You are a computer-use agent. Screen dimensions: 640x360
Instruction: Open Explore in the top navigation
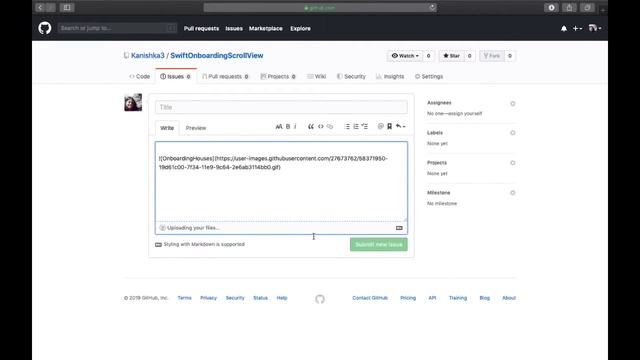(300, 29)
